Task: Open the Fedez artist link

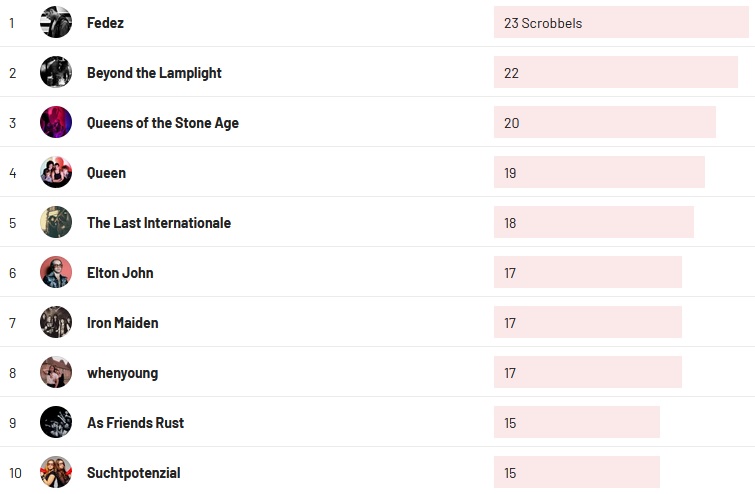Action: pyautogui.click(x=105, y=23)
